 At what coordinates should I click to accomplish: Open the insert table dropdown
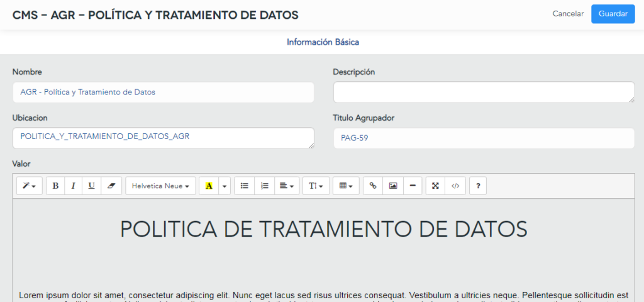click(x=347, y=186)
